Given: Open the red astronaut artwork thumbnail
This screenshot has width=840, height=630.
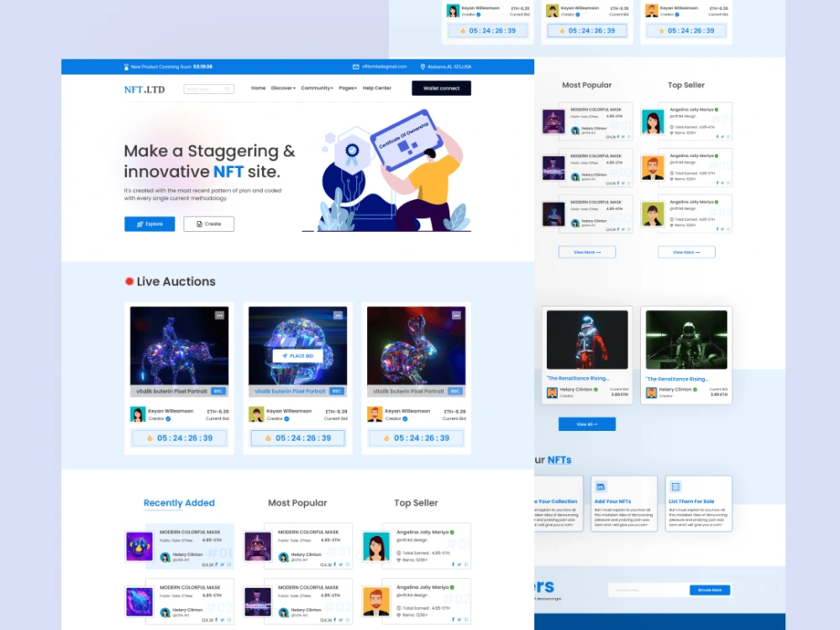Looking at the screenshot, I should click(587, 339).
